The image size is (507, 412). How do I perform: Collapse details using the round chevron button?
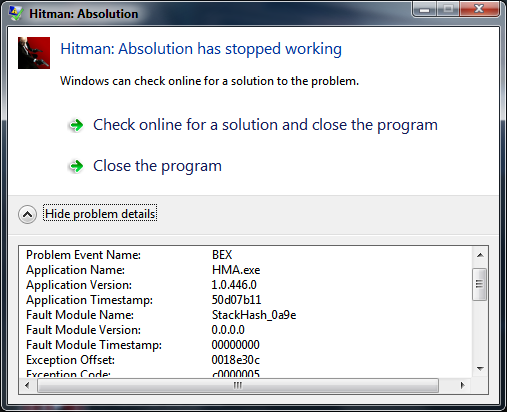(x=27, y=214)
